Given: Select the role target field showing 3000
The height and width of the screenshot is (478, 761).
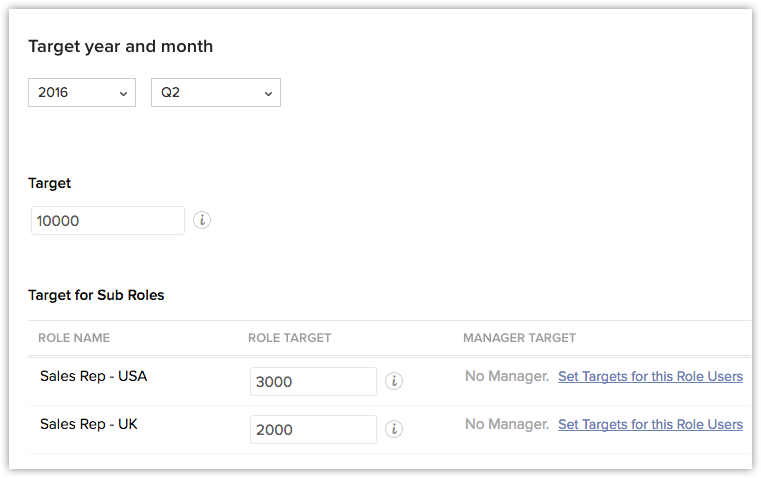Looking at the screenshot, I should coord(313,381).
